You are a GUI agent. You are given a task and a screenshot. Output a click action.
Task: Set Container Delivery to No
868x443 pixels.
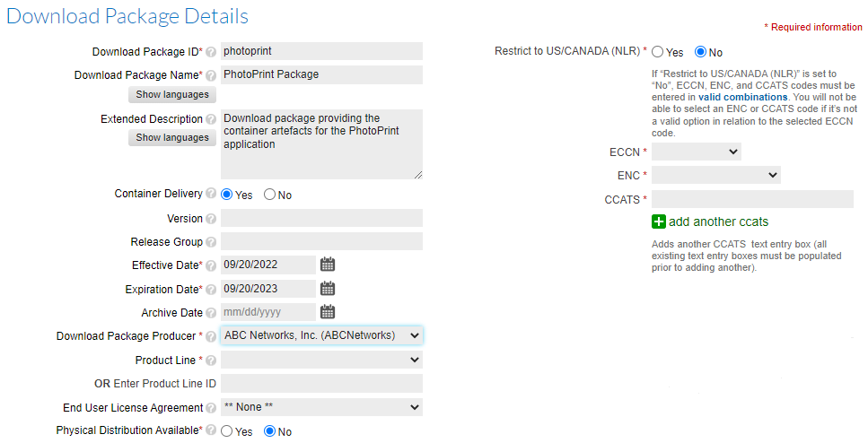(x=269, y=195)
